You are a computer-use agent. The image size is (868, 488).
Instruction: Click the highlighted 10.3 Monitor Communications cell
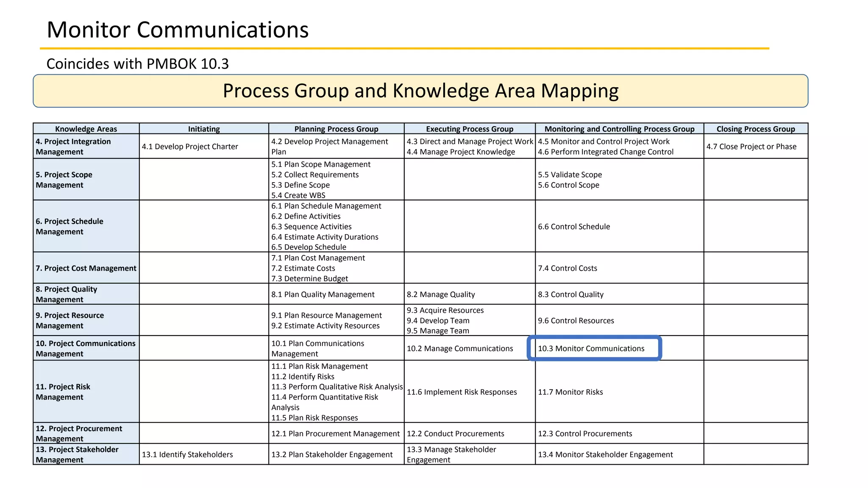(593, 348)
